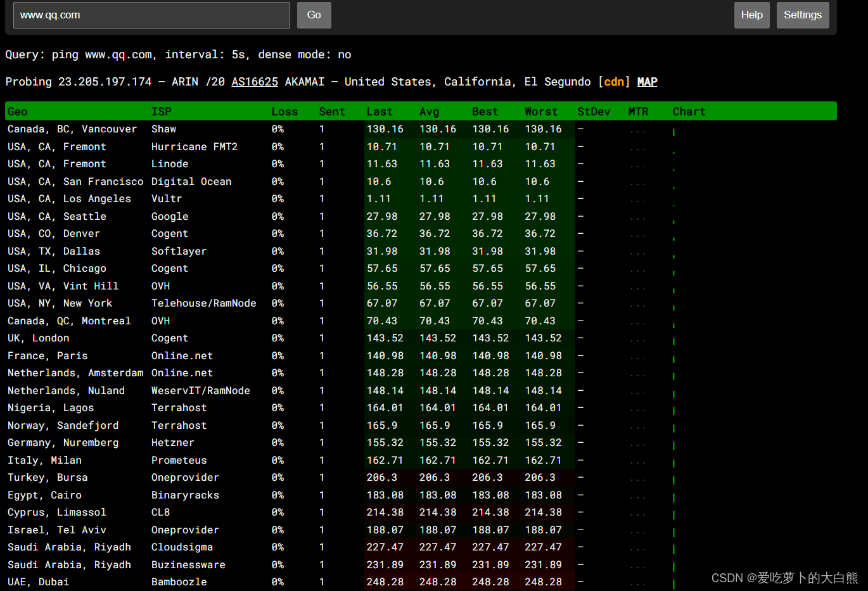Screen dimensions: 868x591
Task: Click the probed IP 23.205.197.174 text
Action: click(105, 82)
